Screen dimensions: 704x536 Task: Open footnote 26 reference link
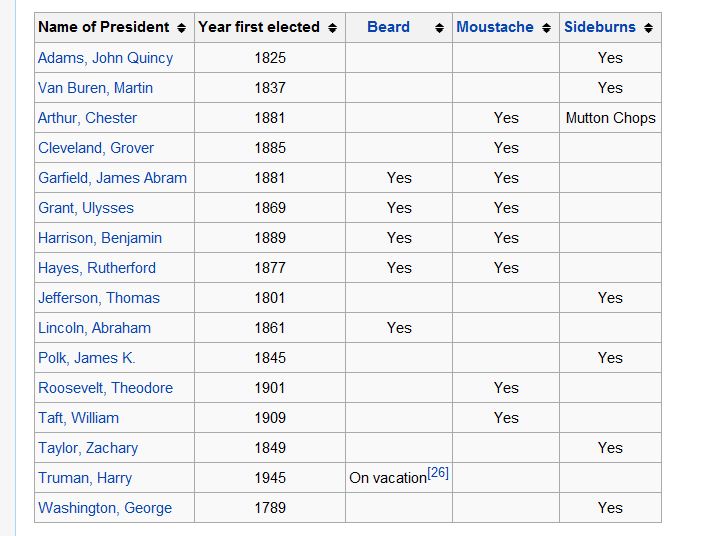[x=438, y=473]
